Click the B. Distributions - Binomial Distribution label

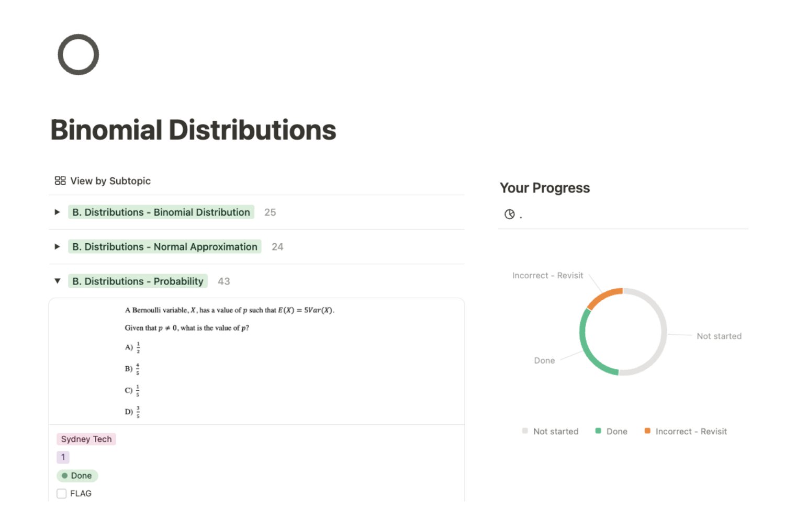[x=161, y=212]
